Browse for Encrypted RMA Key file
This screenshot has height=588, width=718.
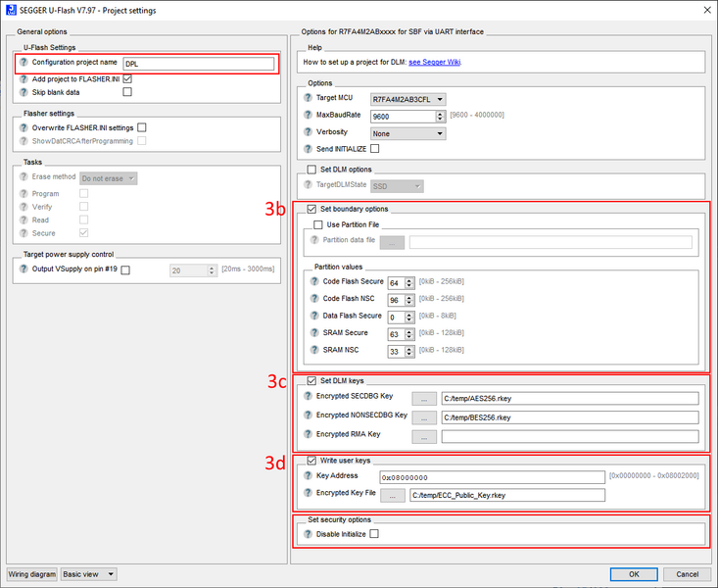pos(424,437)
